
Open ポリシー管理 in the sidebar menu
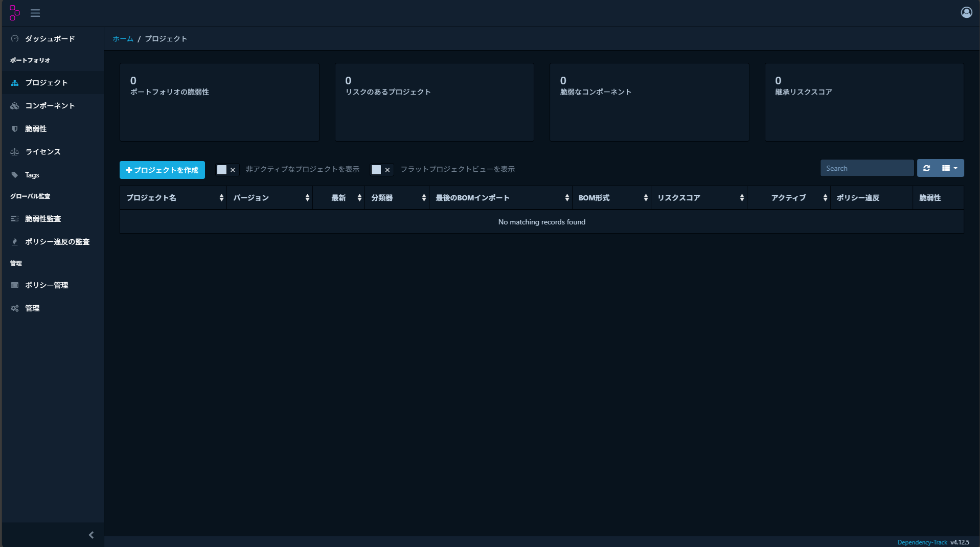(x=47, y=285)
